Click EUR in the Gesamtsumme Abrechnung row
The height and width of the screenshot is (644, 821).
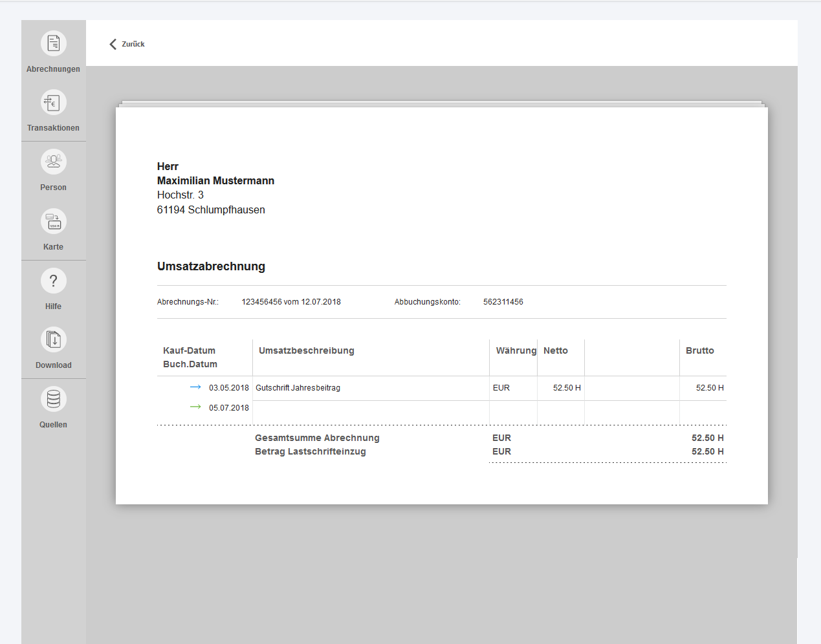[x=501, y=438]
